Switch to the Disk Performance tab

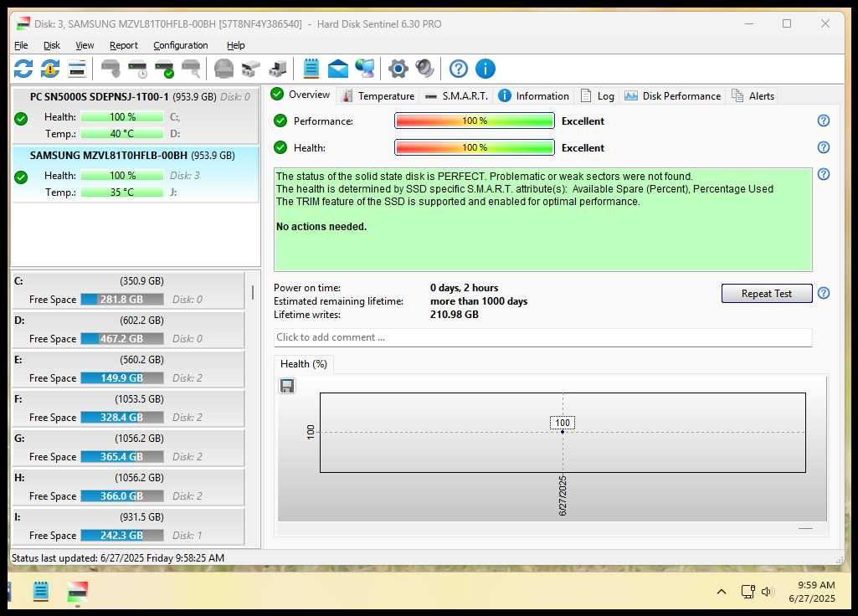(x=672, y=96)
